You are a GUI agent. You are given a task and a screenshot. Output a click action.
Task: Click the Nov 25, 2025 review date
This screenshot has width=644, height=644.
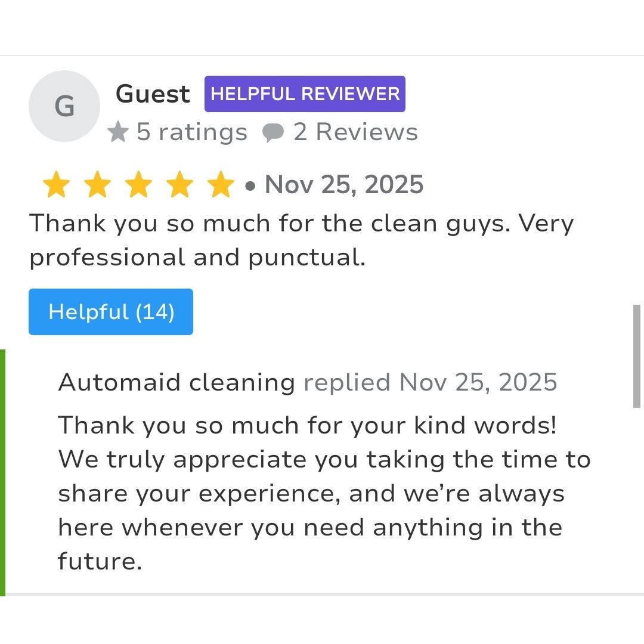coord(344,185)
